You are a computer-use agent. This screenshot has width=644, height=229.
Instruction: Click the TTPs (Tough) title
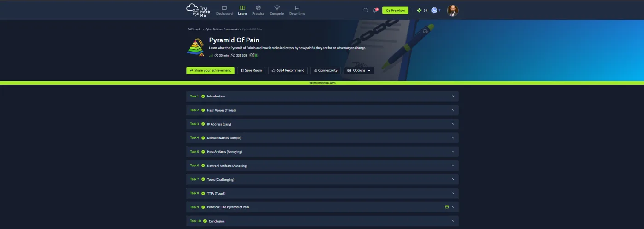[216, 193]
